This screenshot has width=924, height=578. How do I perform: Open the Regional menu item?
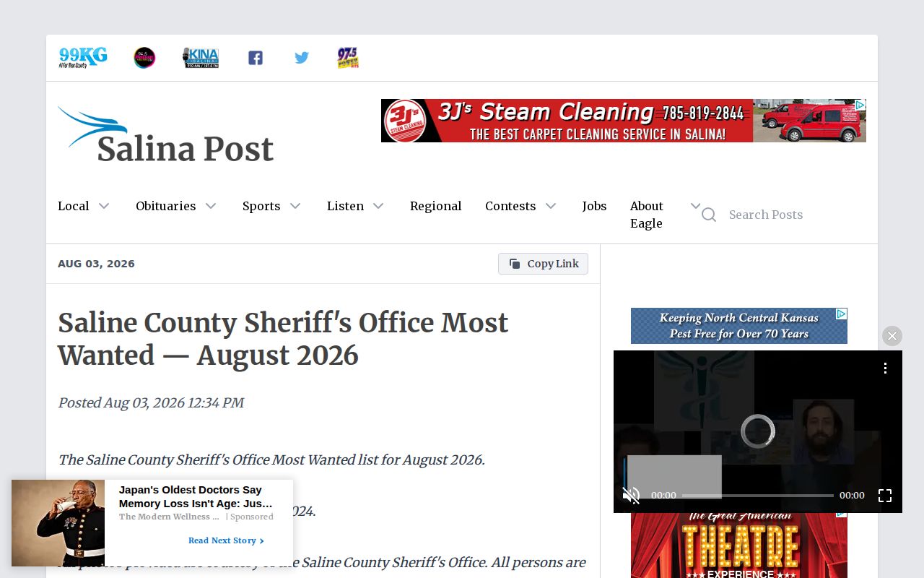pyautogui.click(x=436, y=206)
